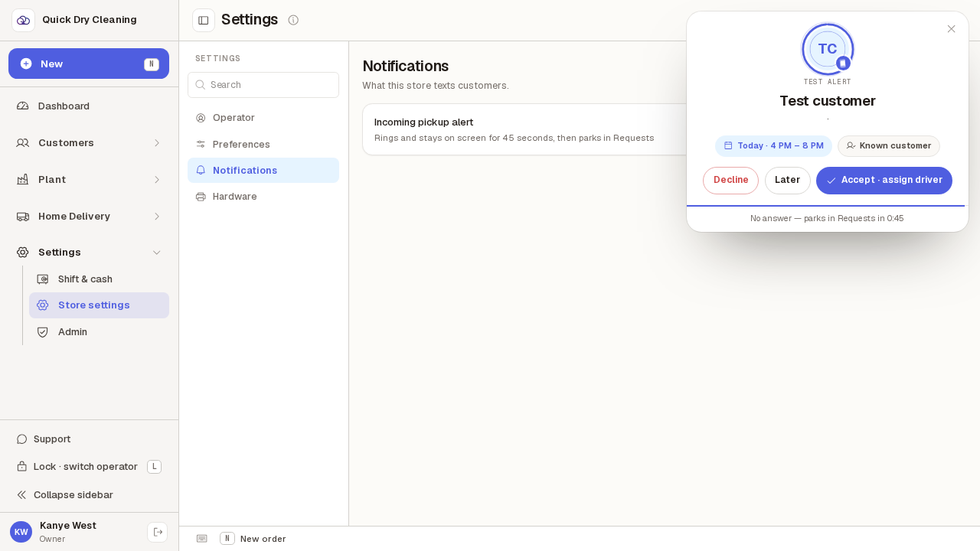Click the New order button
Image resolution: width=980 pixels, height=551 pixels.
[x=89, y=64]
